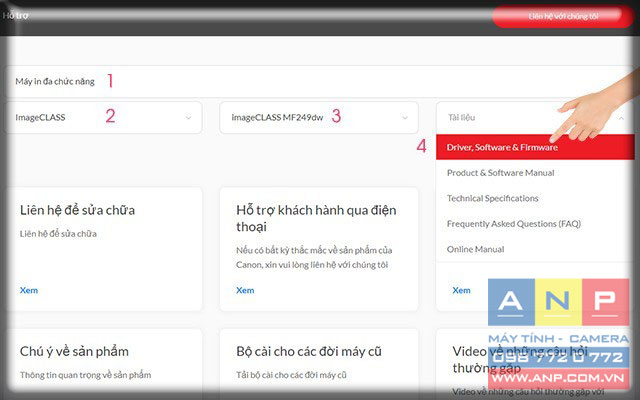The width and height of the screenshot is (640, 400).
Task: Expand chevron of ImageCLASS dropdown
Action: pos(188,118)
